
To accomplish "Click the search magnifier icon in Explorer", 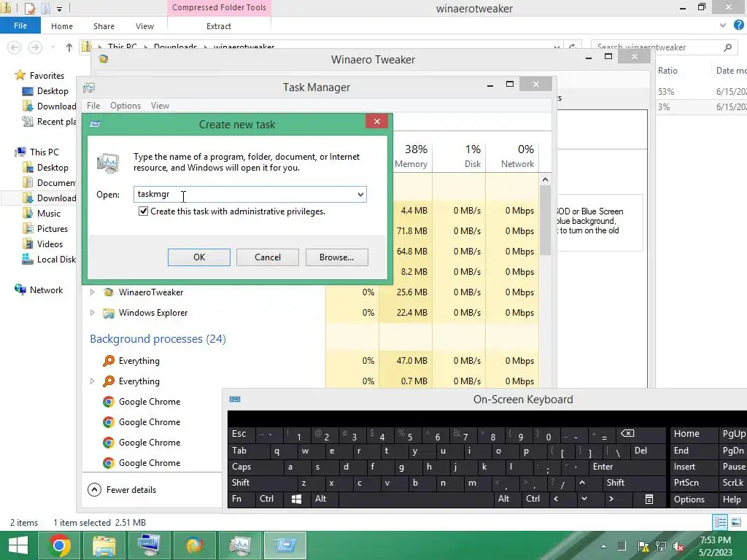I will [x=727, y=47].
